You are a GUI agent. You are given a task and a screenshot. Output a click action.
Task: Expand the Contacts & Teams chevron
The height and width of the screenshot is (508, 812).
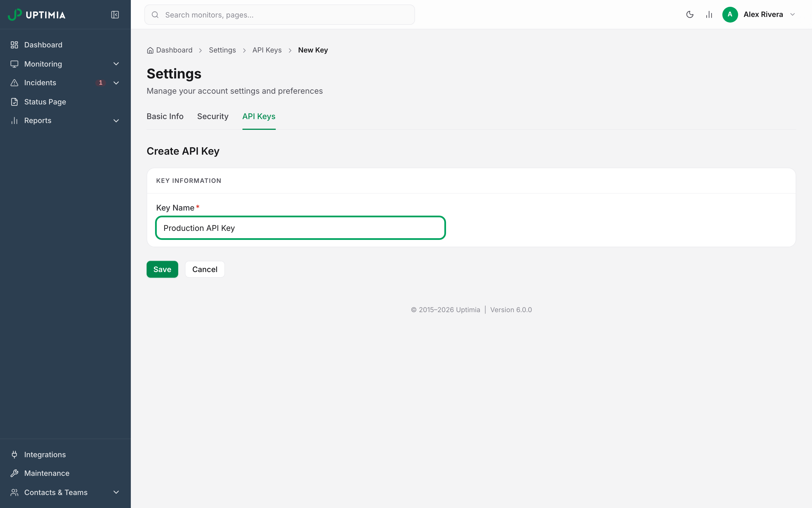click(116, 492)
